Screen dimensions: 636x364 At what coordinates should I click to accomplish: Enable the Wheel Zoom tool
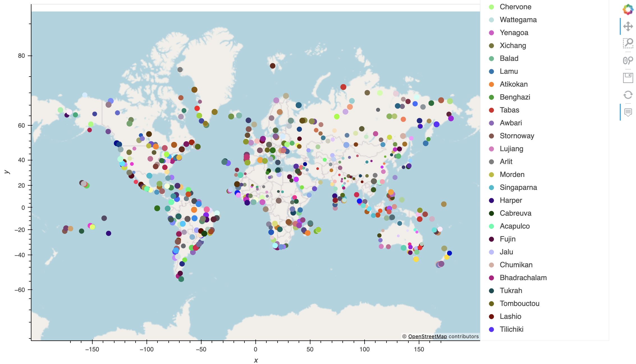pyautogui.click(x=628, y=60)
